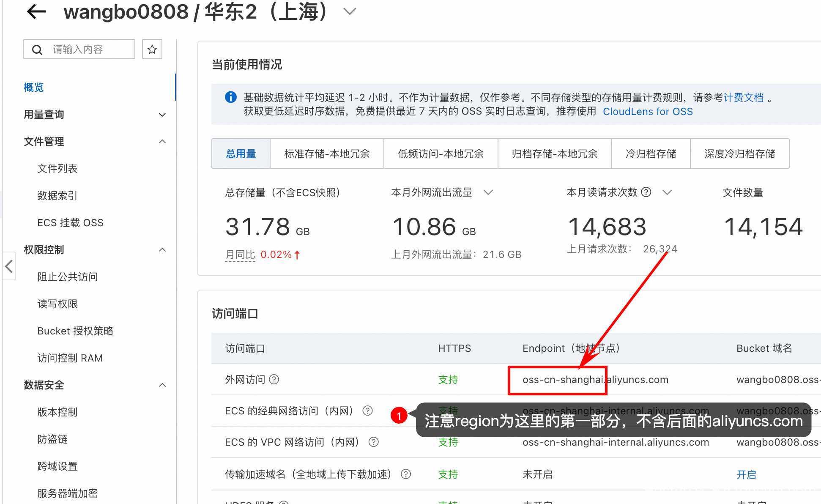Screen dimensions: 821x504
Task: Click help icon beside ECS 的经典网络访问
Action: tap(368, 411)
